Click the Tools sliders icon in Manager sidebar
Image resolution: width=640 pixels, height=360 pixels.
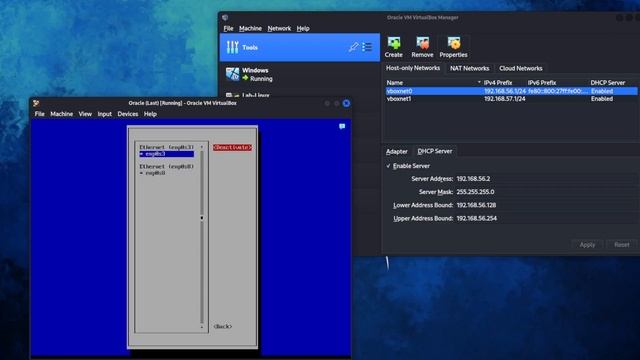[232, 47]
